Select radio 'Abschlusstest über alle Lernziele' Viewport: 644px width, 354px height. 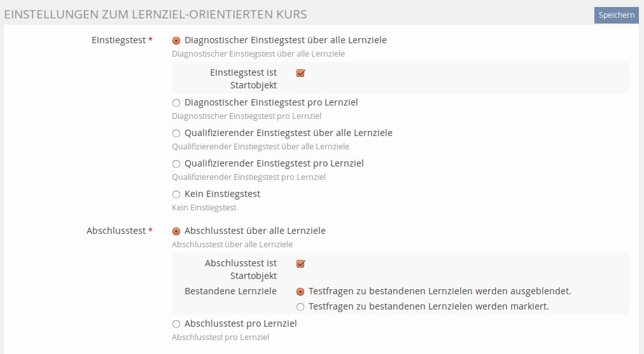click(176, 231)
